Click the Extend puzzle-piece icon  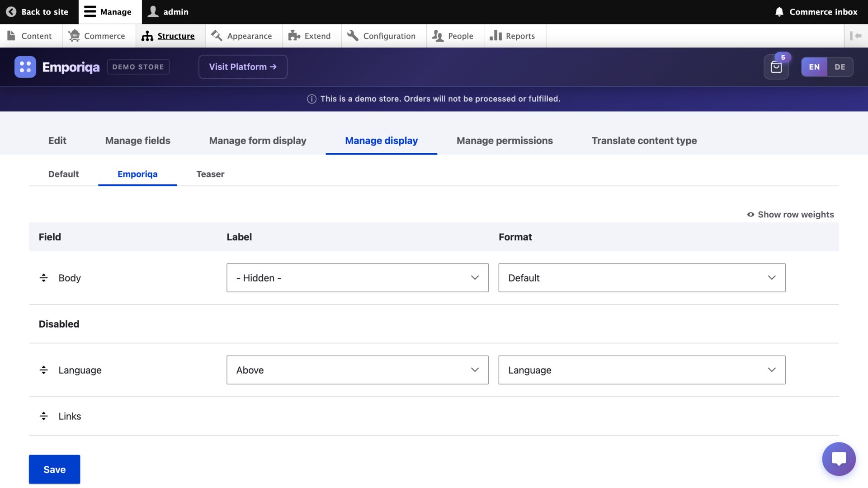click(x=294, y=35)
